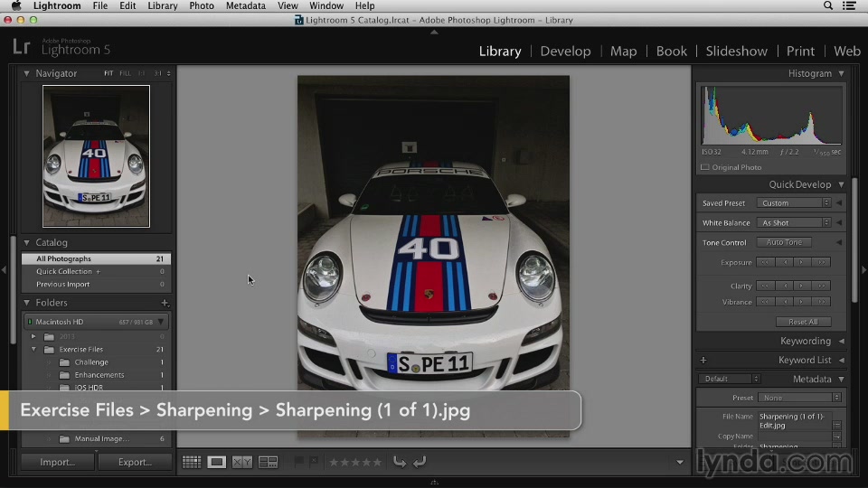Increase Vibrance by a large step

(x=822, y=302)
